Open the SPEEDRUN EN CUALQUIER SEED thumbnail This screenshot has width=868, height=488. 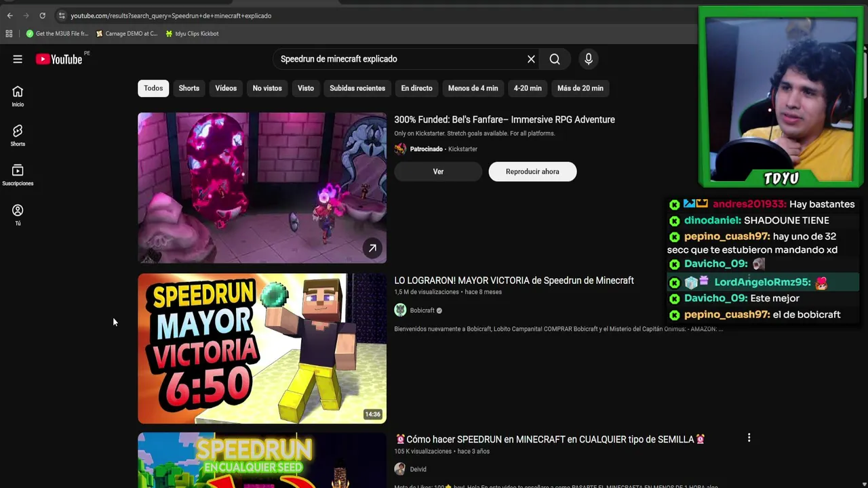262,460
